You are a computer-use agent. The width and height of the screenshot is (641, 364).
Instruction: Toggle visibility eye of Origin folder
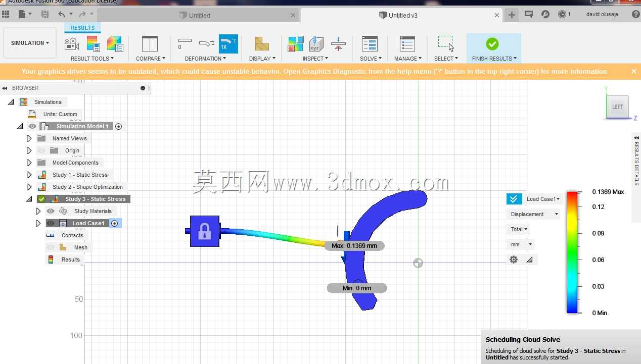click(x=41, y=150)
